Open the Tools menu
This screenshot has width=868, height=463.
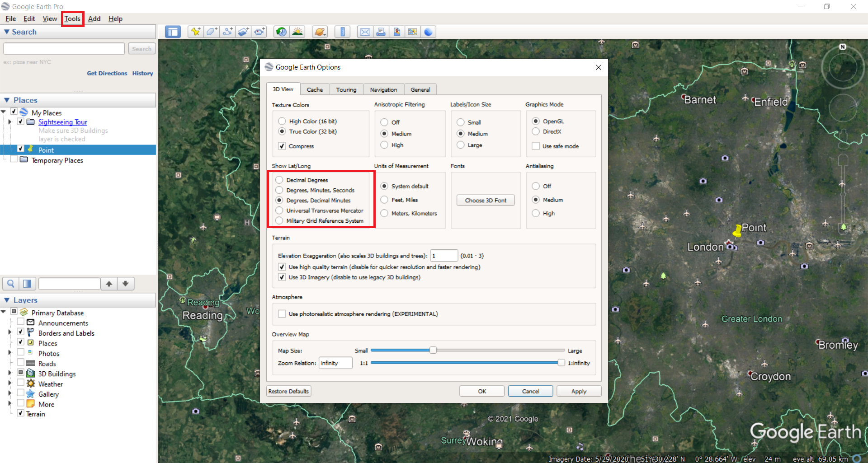coord(72,19)
